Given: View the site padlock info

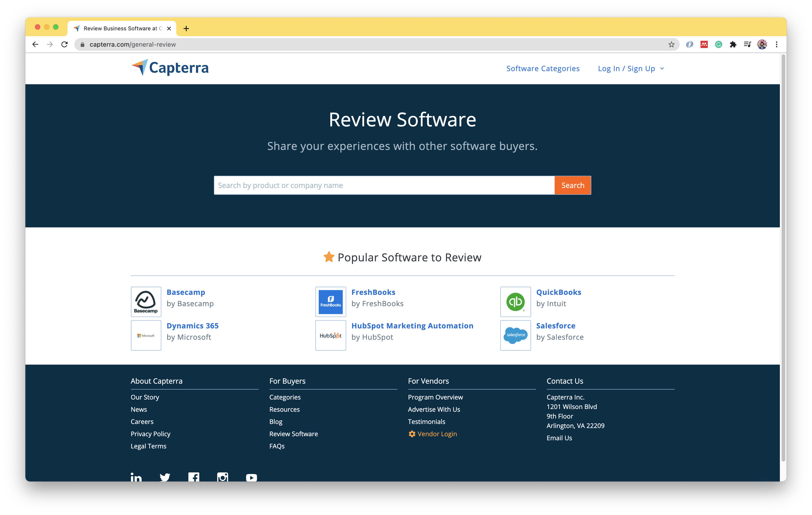Looking at the screenshot, I should [x=82, y=44].
